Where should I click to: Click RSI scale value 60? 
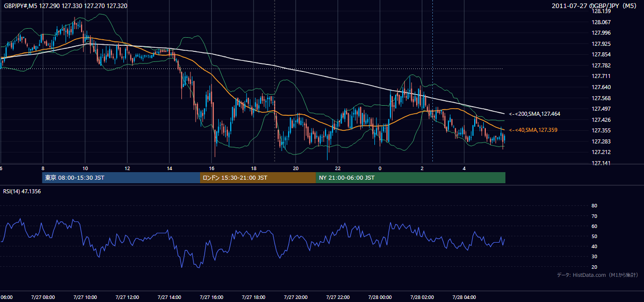594,226
